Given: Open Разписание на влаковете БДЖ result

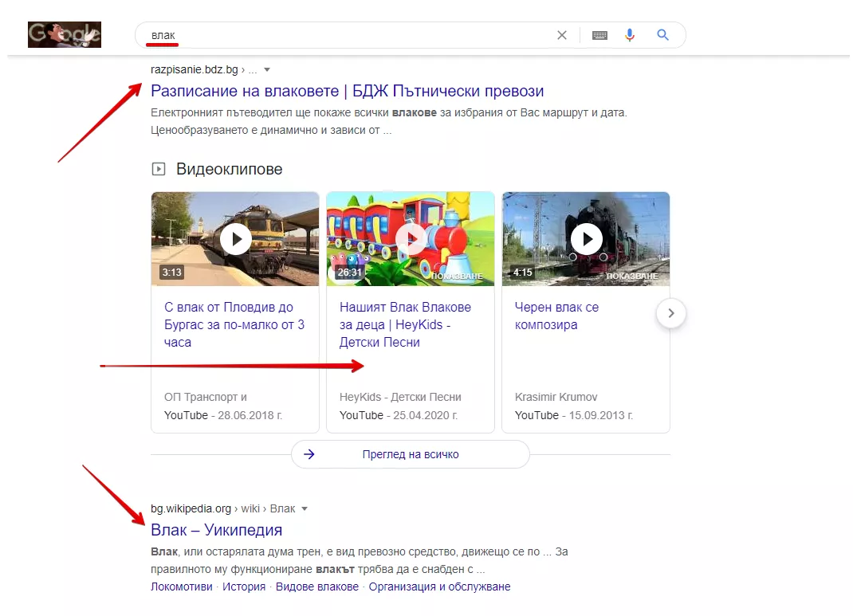Looking at the screenshot, I should tap(347, 91).
